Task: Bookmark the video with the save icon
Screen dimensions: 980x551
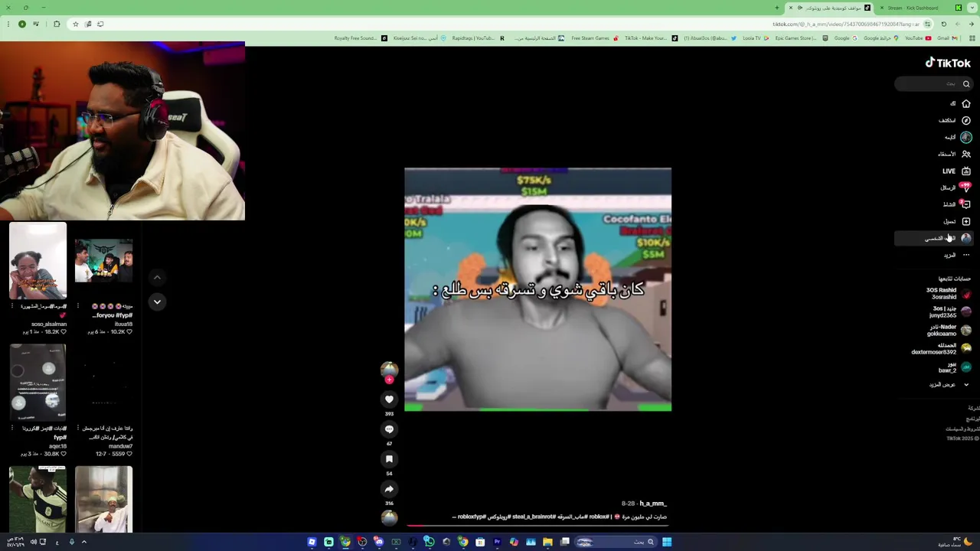Action: click(x=389, y=459)
